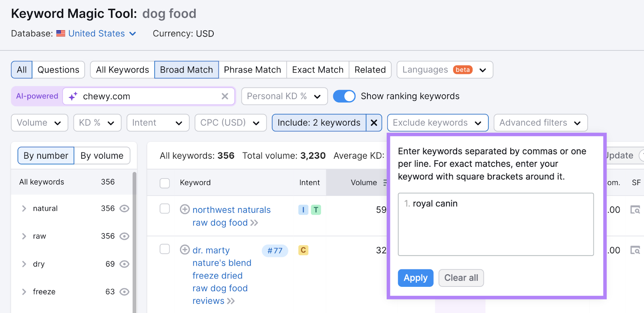Screen dimensions: 644x313
Task: Toggle visibility of the 'dry' group
Action: click(x=125, y=264)
